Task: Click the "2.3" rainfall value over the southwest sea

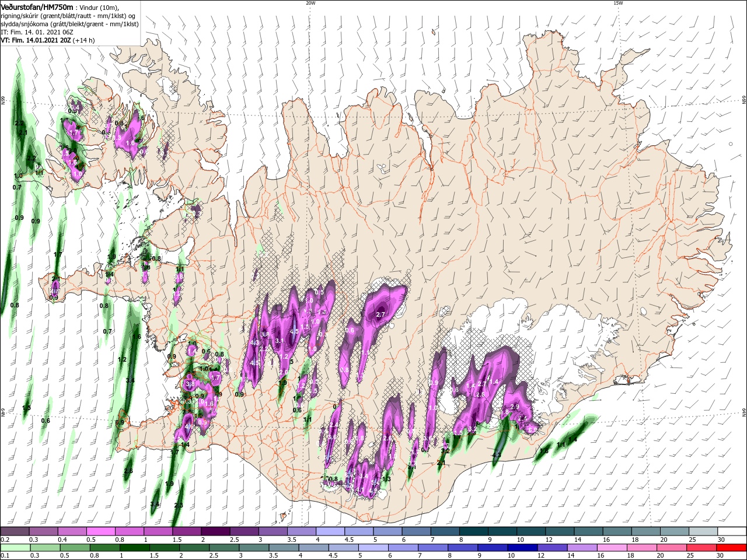Action: tap(179, 505)
